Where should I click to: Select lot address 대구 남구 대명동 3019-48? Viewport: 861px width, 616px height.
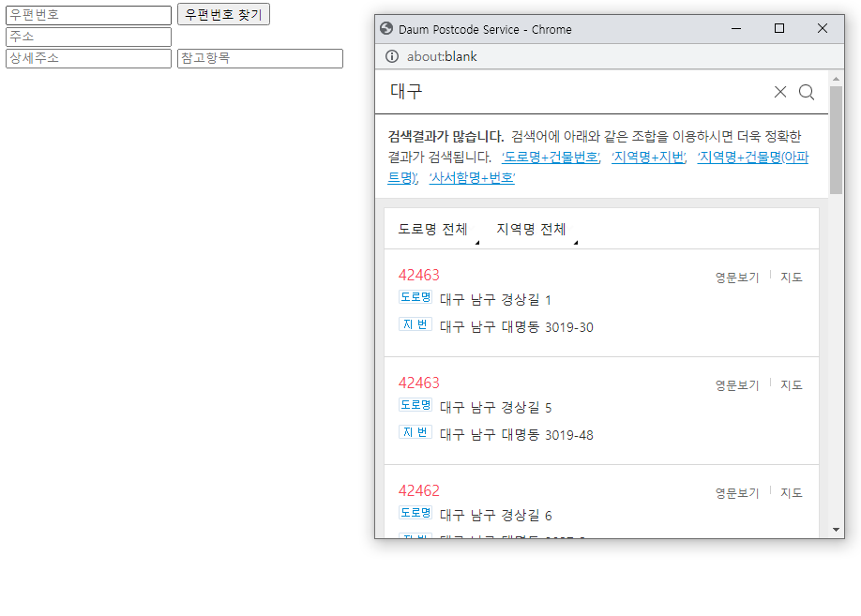pyautogui.click(x=516, y=435)
